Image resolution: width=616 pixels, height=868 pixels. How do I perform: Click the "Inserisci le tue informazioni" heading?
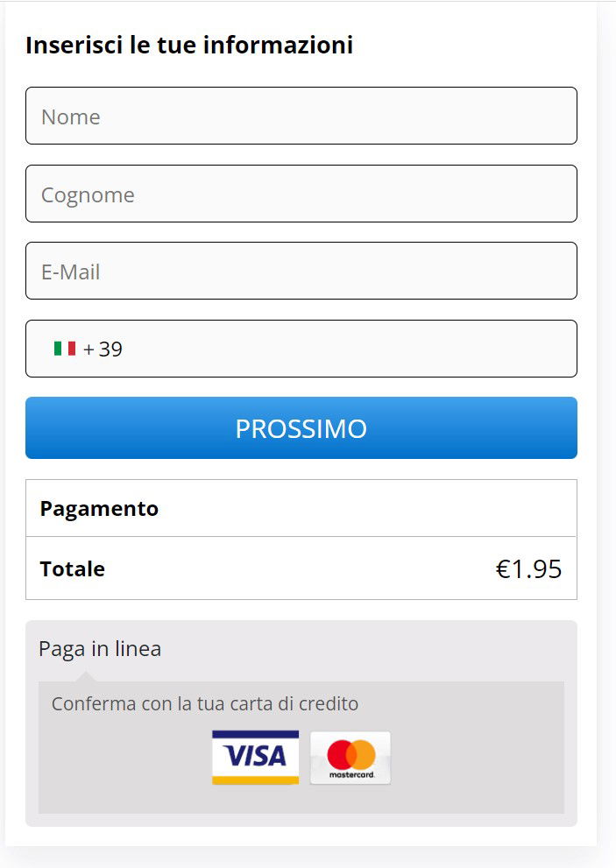click(x=189, y=45)
